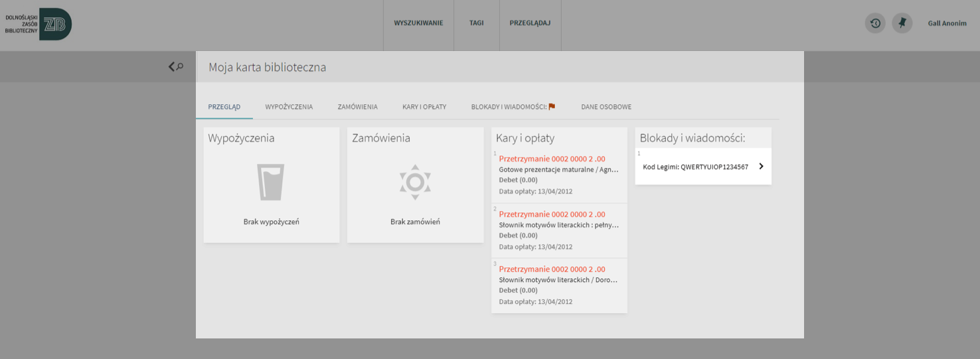Screen dimensions: 980x359
Task: Click the empty orders sun-shaped icon
Action: click(x=415, y=182)
